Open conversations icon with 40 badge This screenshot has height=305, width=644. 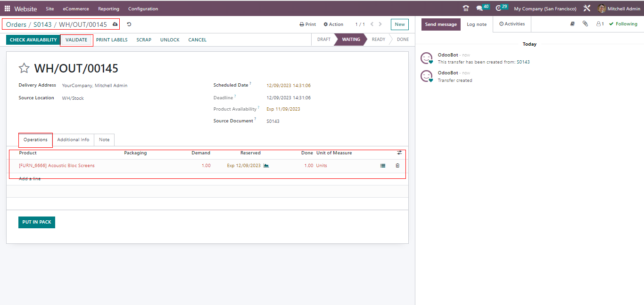(x=479, y=8)
